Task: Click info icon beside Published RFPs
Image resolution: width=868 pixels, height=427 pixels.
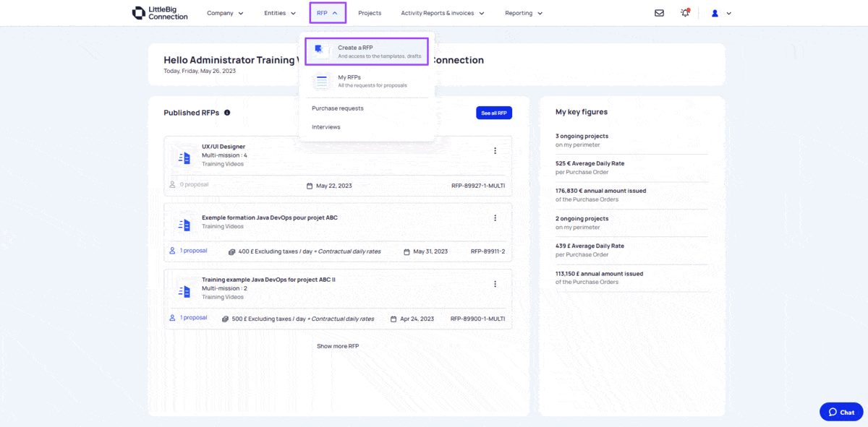Action: click(227, 113)
